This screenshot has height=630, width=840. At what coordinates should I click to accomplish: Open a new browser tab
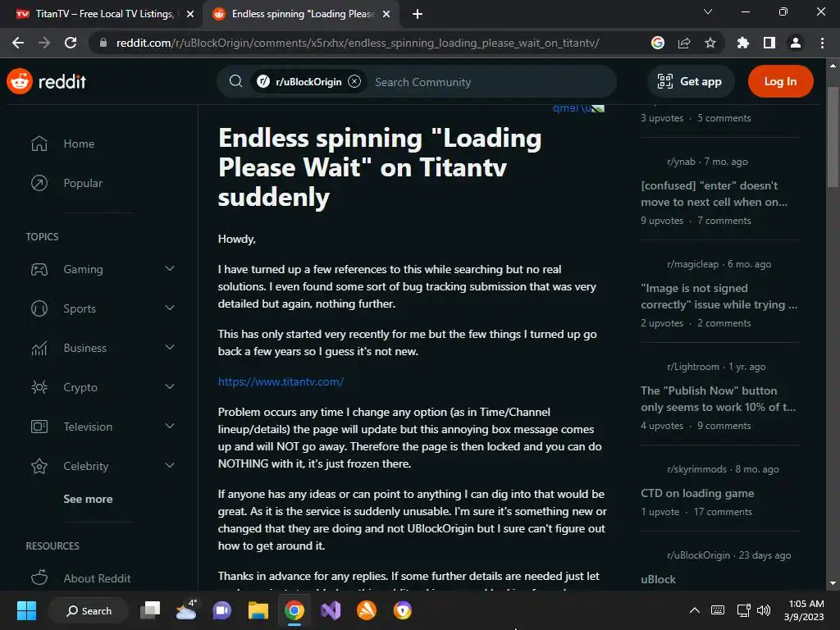[418, 14]
